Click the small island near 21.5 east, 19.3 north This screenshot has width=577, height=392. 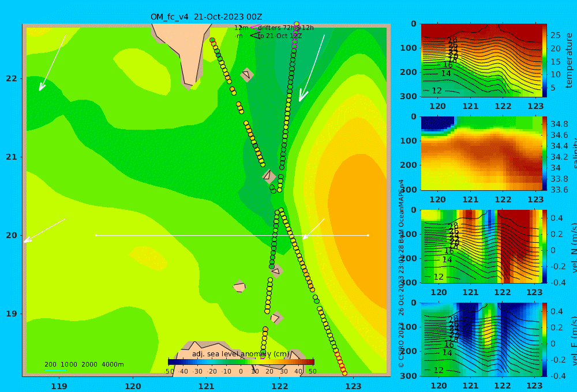[239, 287]
